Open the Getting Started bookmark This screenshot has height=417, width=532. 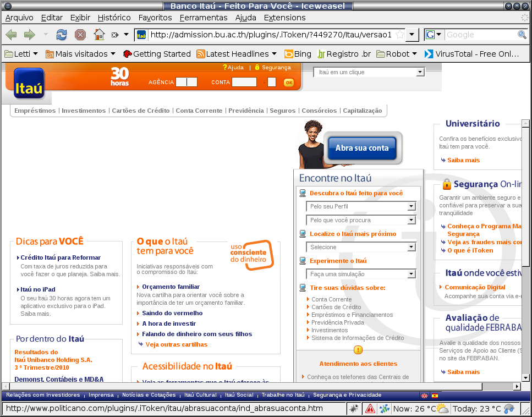157,54
